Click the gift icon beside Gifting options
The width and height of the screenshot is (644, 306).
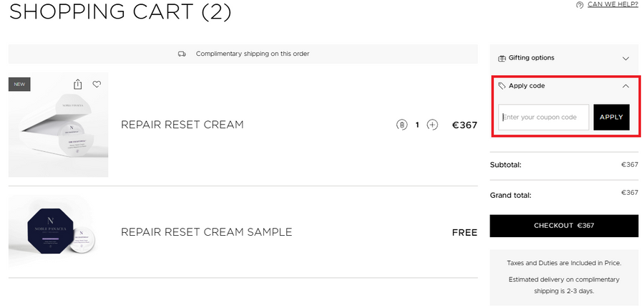tap(502, 58)
